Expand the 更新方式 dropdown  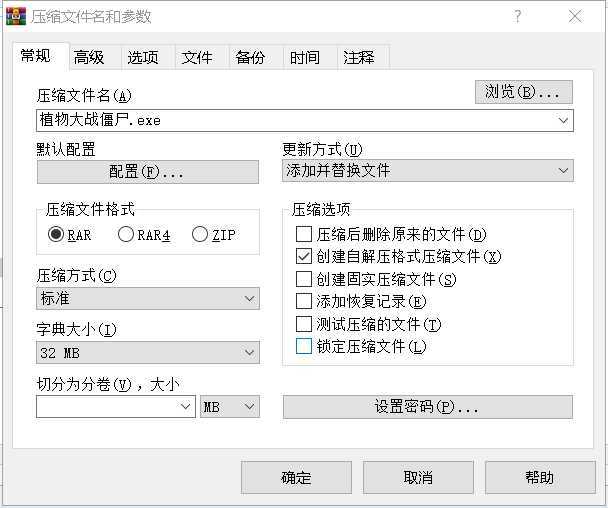click(x=428, y=171)
